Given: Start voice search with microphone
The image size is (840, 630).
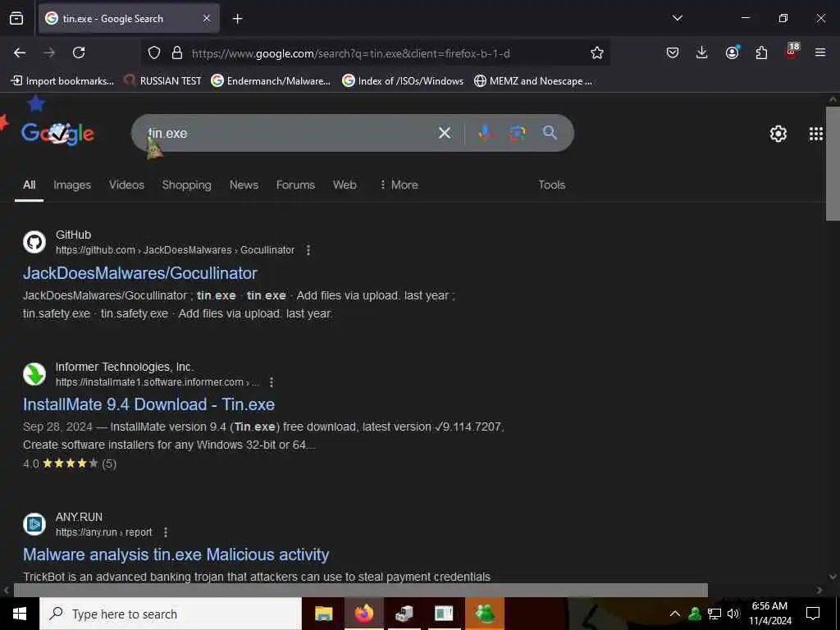Looking at the screenshot, I should pos(485,133).
